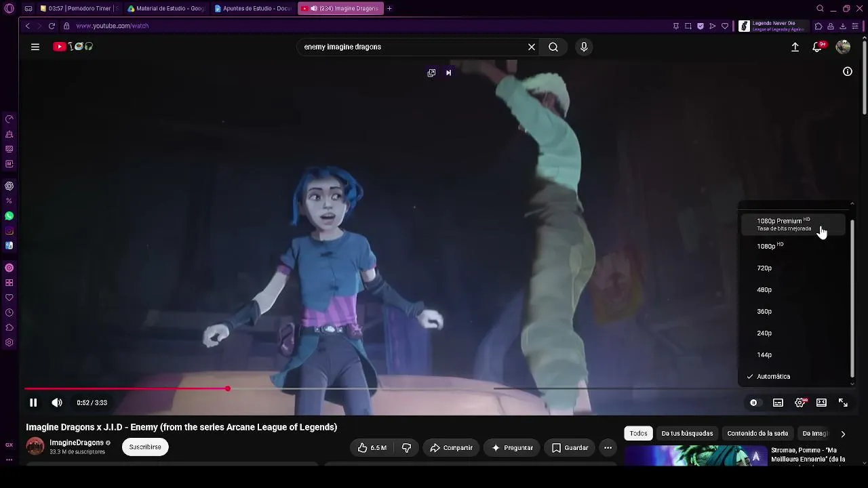Select 144p video quality

pos(793,354)
